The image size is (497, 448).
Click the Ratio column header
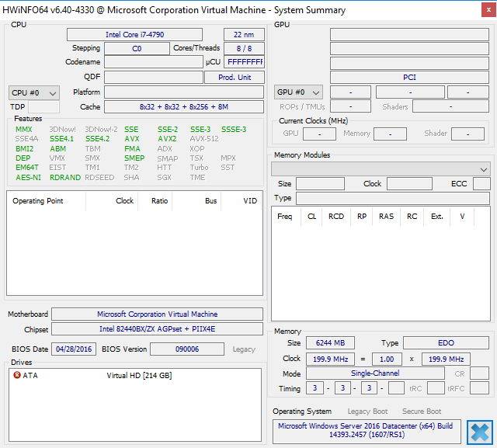[158, 201]
